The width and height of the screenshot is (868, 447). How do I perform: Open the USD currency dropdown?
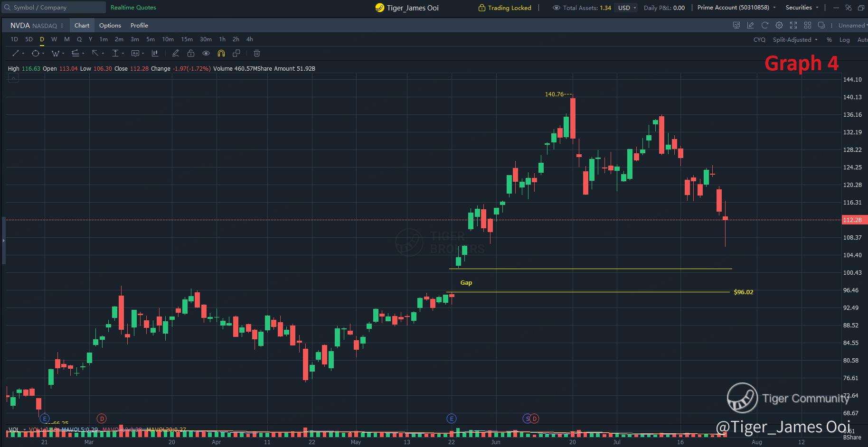tap(627, 8)
